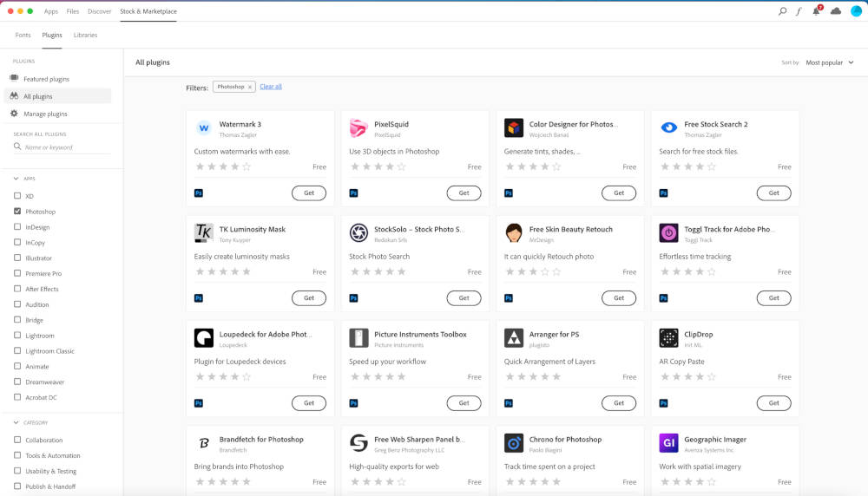Uncheck the Photoshop app filter checkbox
Viewport: 868px width, 496px height.
(17, 212)
